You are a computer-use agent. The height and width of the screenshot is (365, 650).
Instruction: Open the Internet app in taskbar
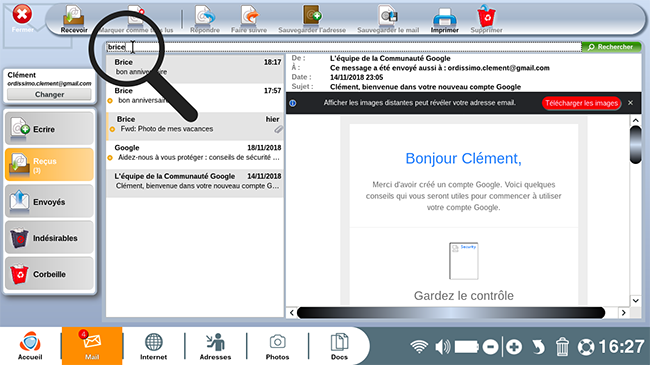(x=153, y=346)
